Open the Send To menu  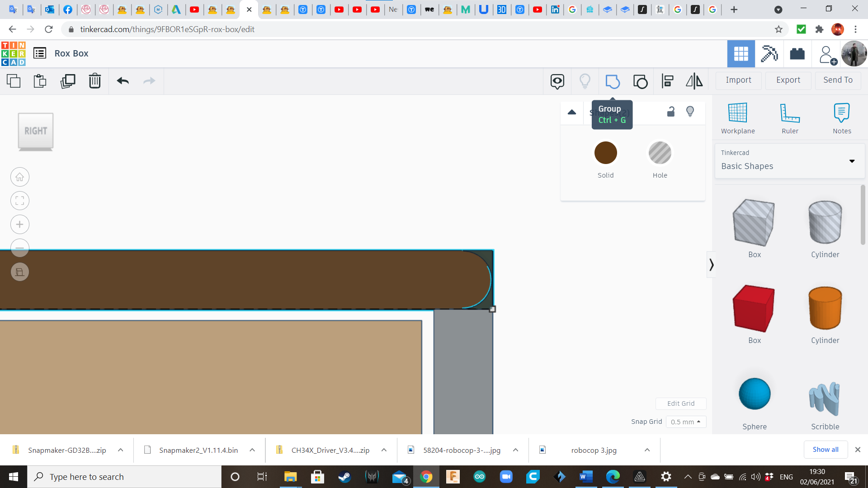[x=838, y=80]
